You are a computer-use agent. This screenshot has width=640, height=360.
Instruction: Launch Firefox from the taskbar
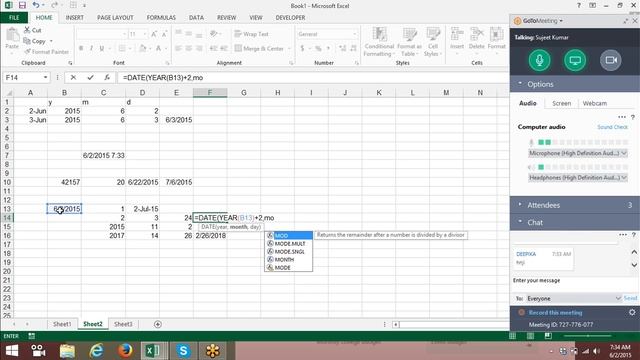click(125, 351)
